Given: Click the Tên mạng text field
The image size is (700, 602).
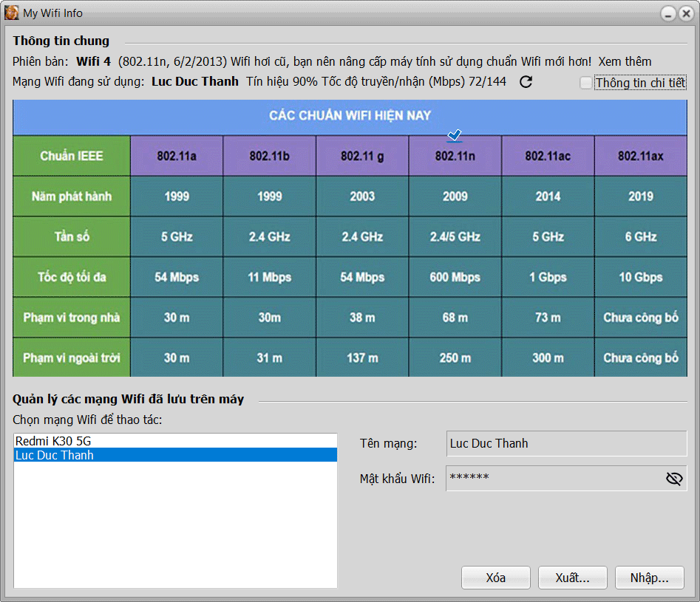Looking at the screenshot, I should [565, 444].
